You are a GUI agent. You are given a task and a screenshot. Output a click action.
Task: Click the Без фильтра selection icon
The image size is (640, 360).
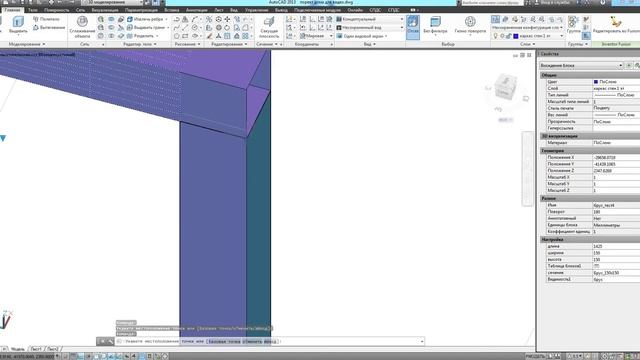[435, 21]
